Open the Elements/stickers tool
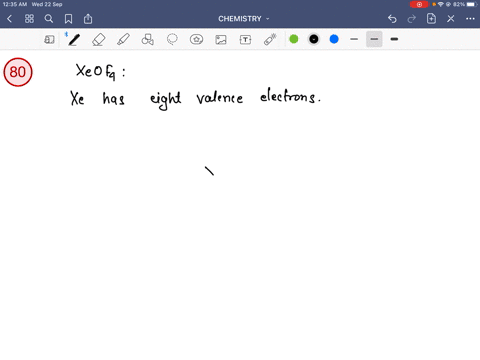The image size is (480, 360). [196, 39]
